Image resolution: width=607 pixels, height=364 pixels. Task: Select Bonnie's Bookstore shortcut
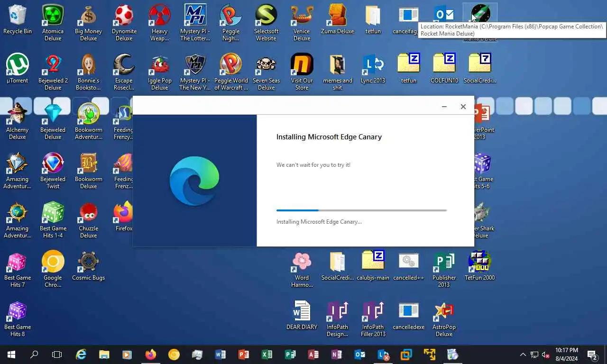88,72
